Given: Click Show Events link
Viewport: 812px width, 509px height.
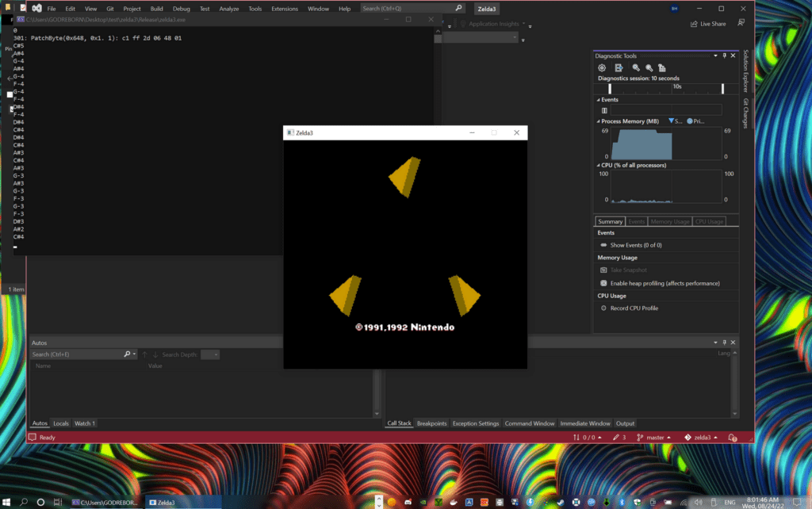Looking at the screenshot, I should [635, 245].
